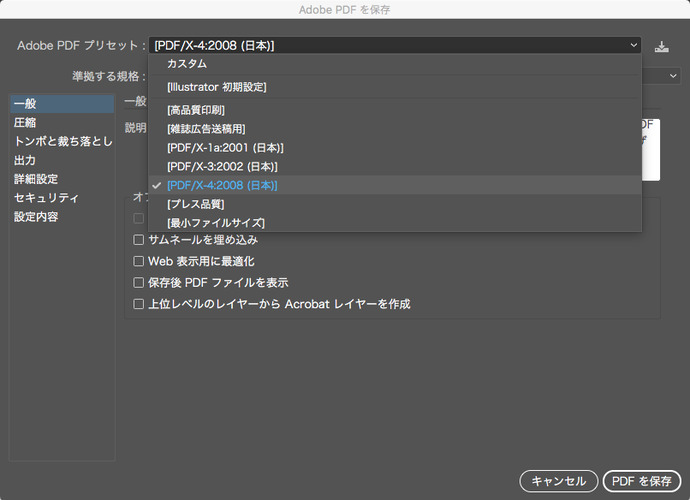Toggle Web 表示用に最適化 checkbox
The image size is (690, 500).
(x=139, y=261)
